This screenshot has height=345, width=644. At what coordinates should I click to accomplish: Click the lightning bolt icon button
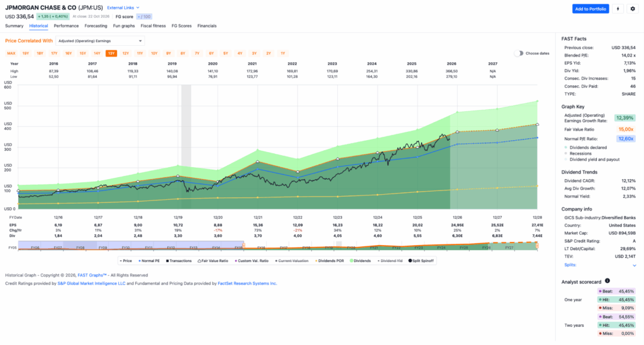tap(618, 9)
